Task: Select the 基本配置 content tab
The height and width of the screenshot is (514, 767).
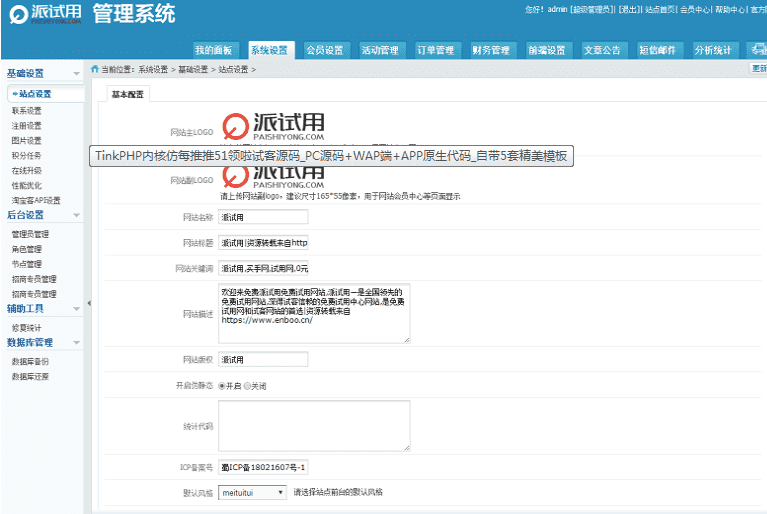Action: click(x=128, y=94)
